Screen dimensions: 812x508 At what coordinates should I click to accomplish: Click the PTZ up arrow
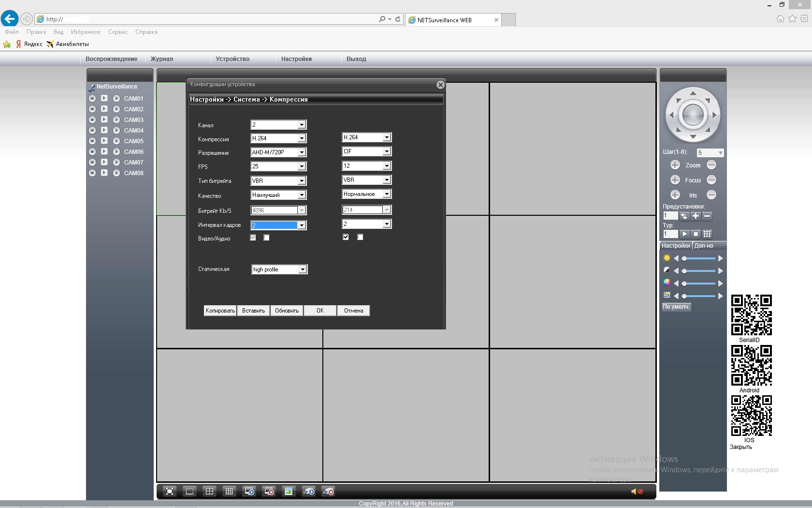pyautogui.click(x=693, y=93)
